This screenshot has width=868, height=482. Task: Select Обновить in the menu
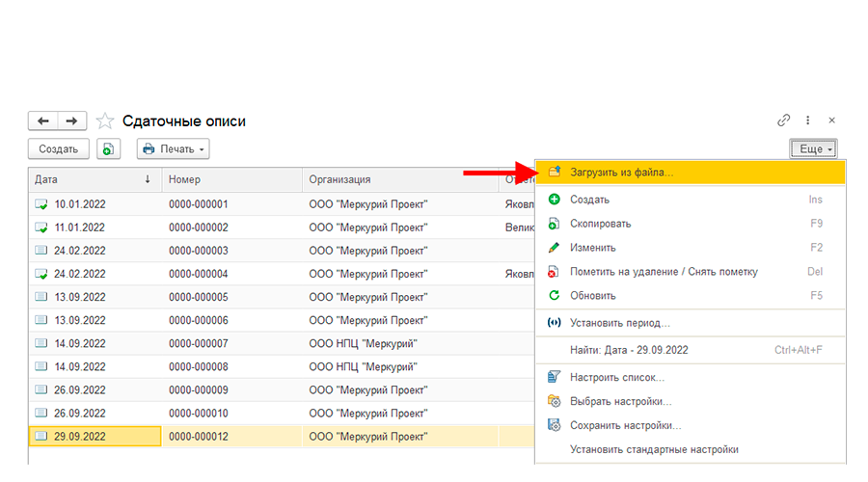tap(690, 296)
